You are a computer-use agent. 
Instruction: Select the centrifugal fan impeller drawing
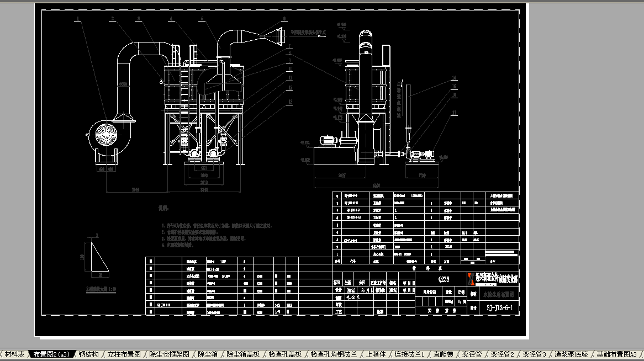tap(106, 134)
